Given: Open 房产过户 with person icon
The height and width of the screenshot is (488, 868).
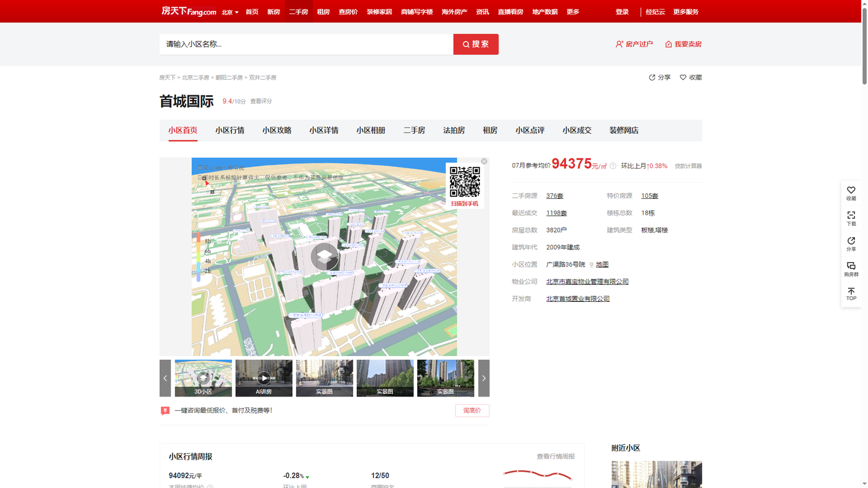Looking at the screenshot, I should [634, 44].
